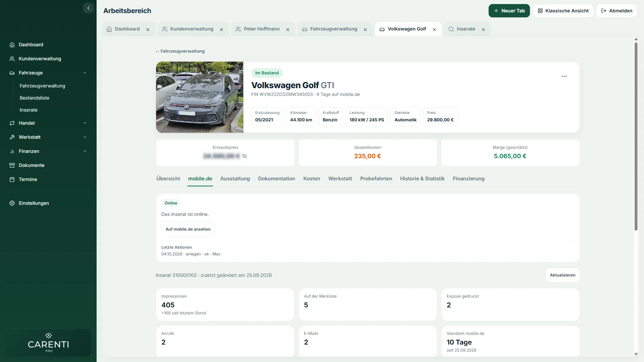Reveal the hidden Einkaufspreis with eye icon
The width and height of the screenshot is (644, 362).
245,156
